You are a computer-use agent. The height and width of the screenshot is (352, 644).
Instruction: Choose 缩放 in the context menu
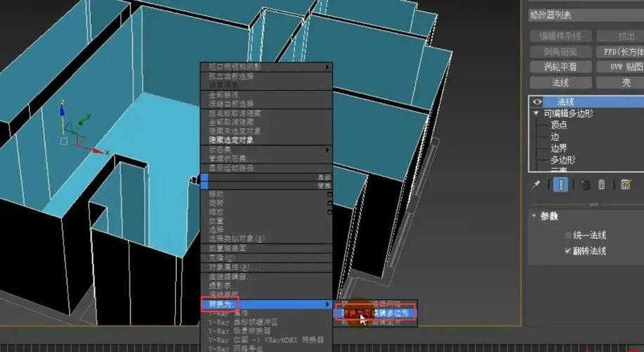click(x=217, y=212)
